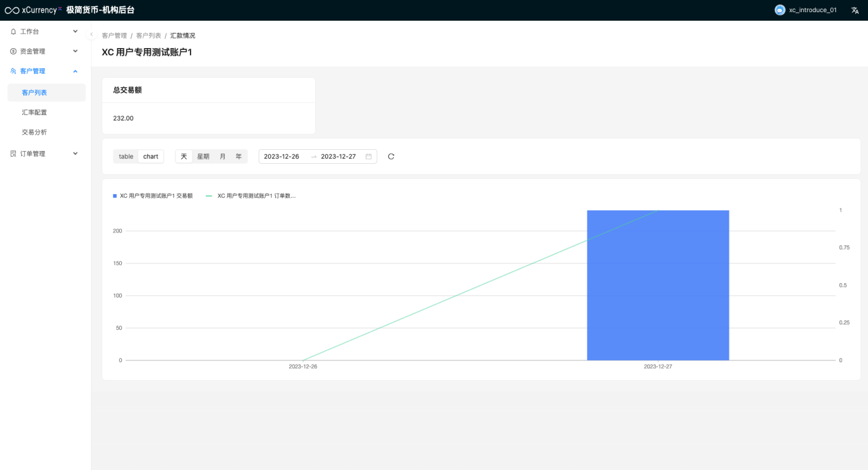Image resolution: width=868 pixels, height=470 pixels.
Task: Collapse the 客户管理 menu chevron
Action: (75, 71)
